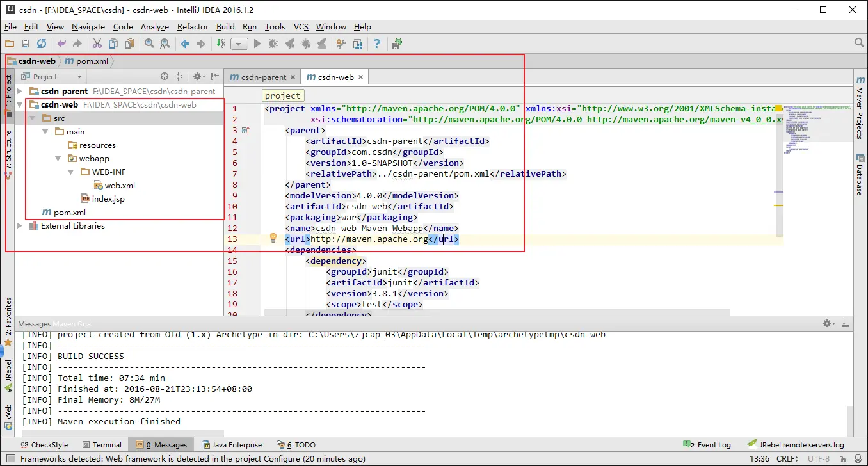868x466 pixels.
Task: Open the Maven Projects side panel
Action: (x=860, y=109)
